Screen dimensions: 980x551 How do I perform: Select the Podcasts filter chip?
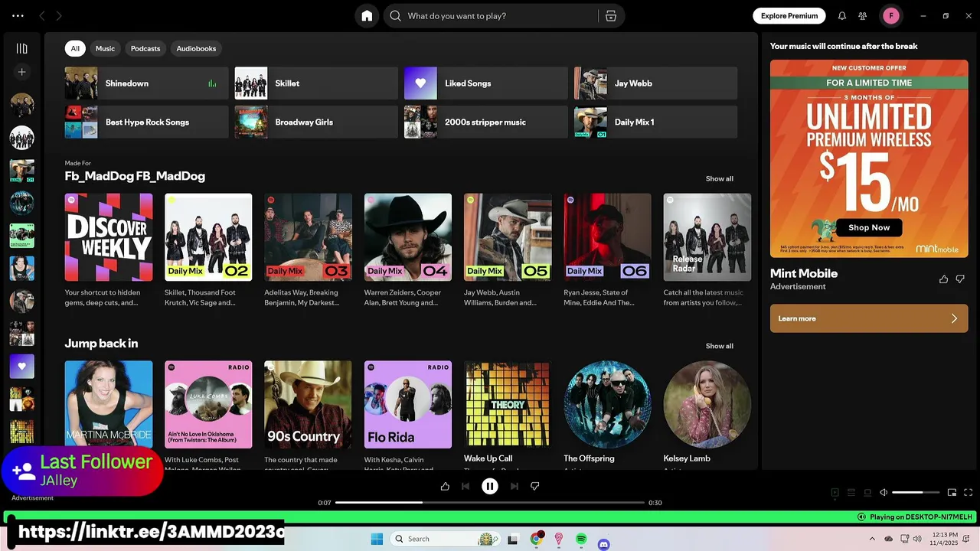click(x=145, y=48)
